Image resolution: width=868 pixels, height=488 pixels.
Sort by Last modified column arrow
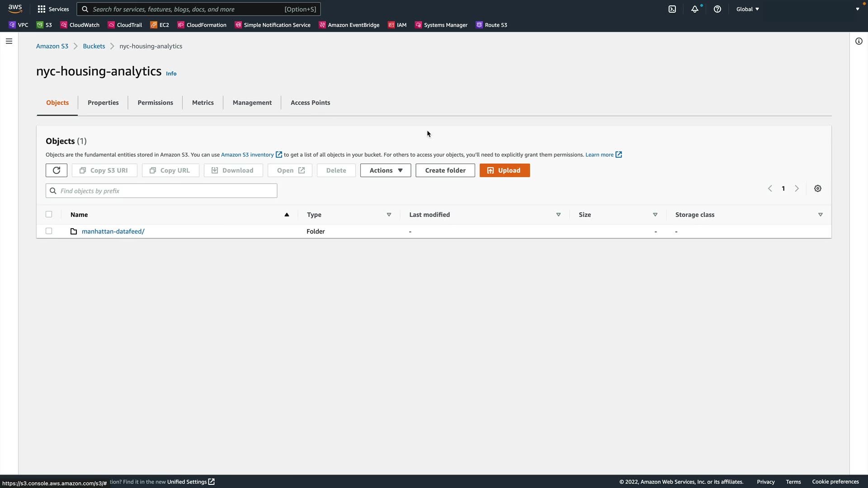point(558,215)
